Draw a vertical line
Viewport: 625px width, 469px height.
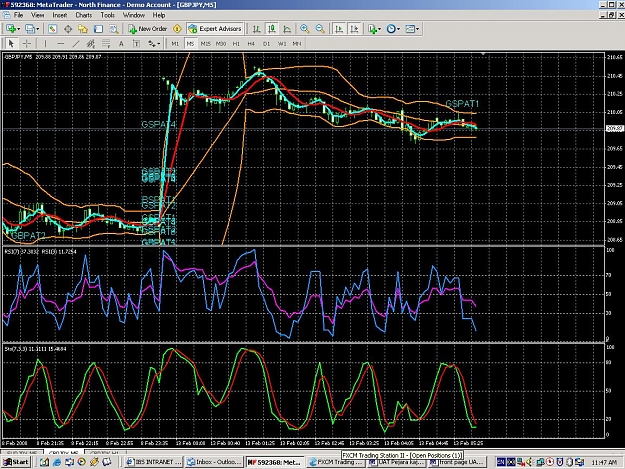[45, 43]
